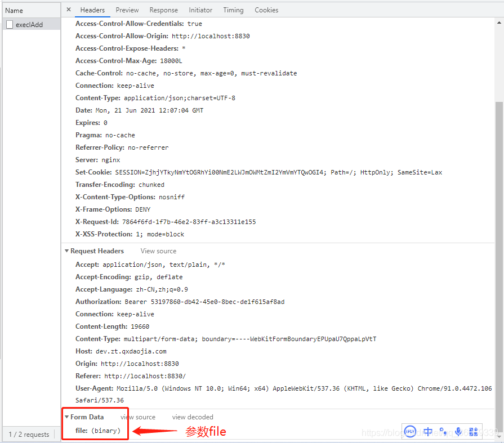Toggle the punctuation mode in the input toolbar

[443, 431]
